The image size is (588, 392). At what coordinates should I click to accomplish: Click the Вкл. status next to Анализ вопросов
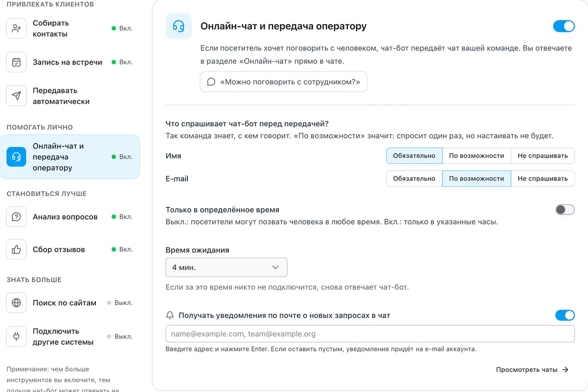(x=122, y=217)
